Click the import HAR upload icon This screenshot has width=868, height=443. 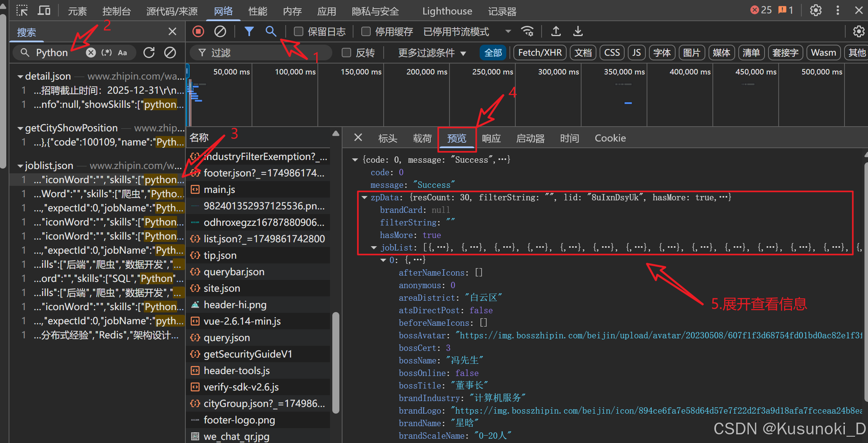556,31
